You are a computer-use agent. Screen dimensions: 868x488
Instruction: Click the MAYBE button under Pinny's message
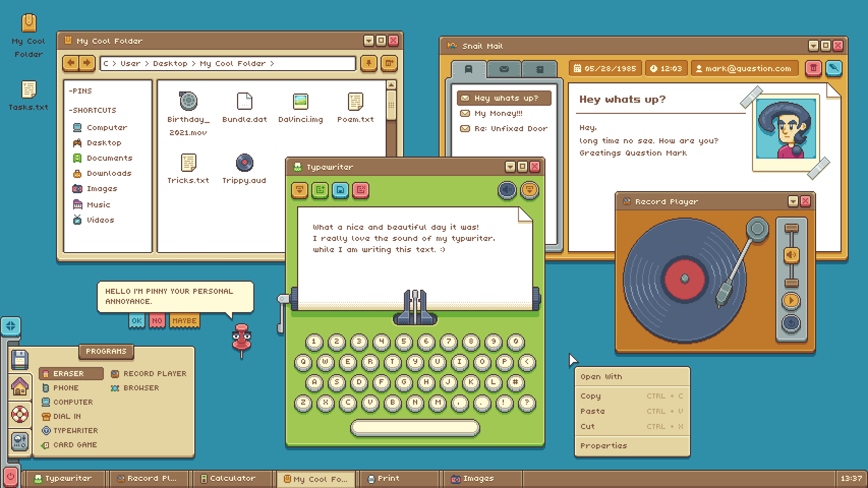pos(184,321)
